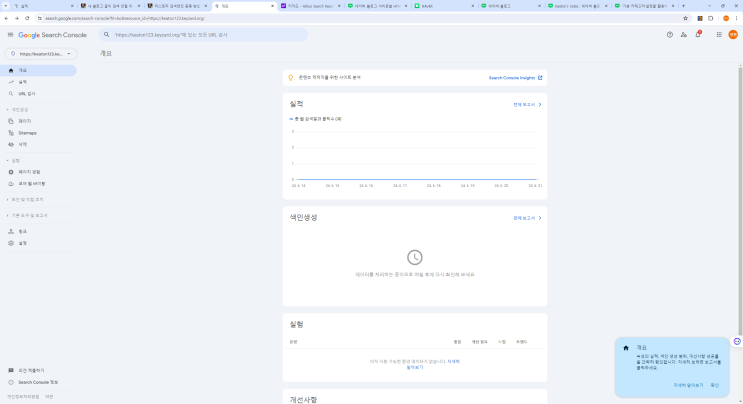Image resolution: width=743 pixels, height=404 pixels.
Task: Open 약관 Terms link
Action: click(x=49, y=397)
